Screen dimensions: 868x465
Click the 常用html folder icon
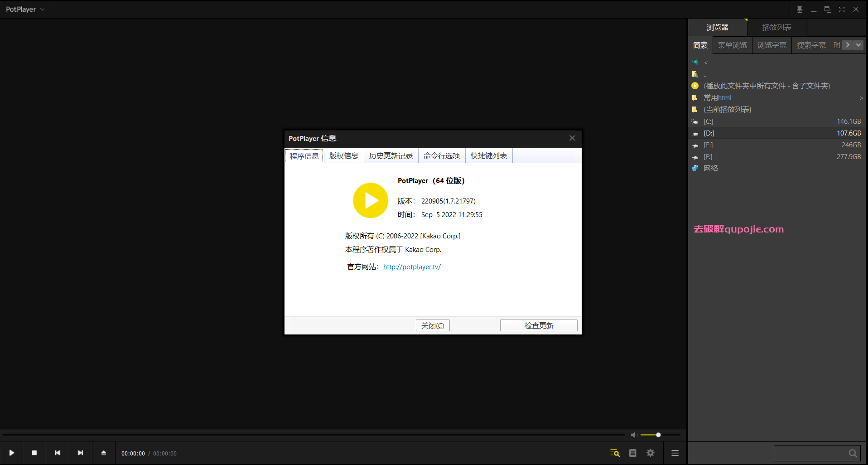[x=694, y=98]
